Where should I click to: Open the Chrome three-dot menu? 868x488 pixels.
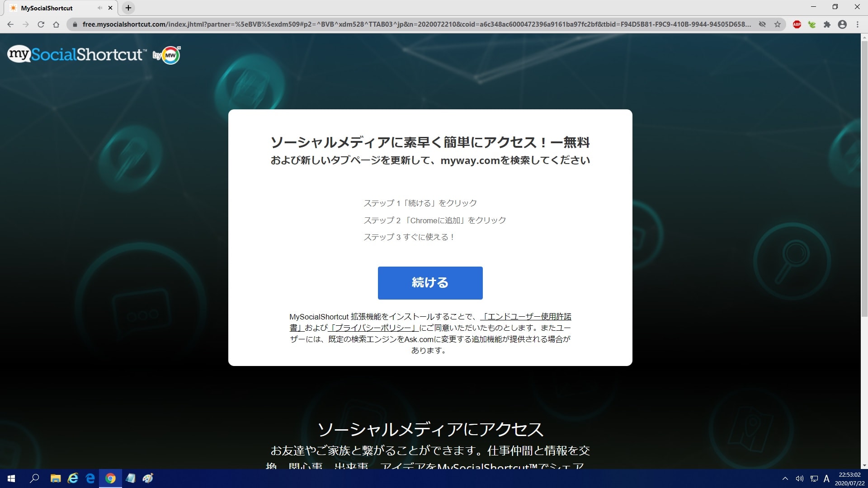(858, 24)
